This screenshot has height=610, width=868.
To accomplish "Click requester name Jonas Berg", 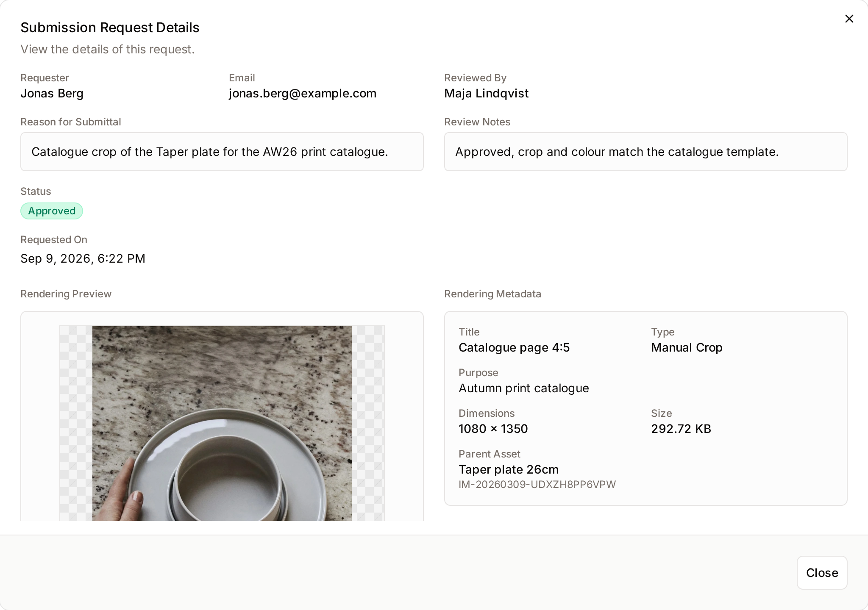I will pyautogui.click(x=52, y=93).
